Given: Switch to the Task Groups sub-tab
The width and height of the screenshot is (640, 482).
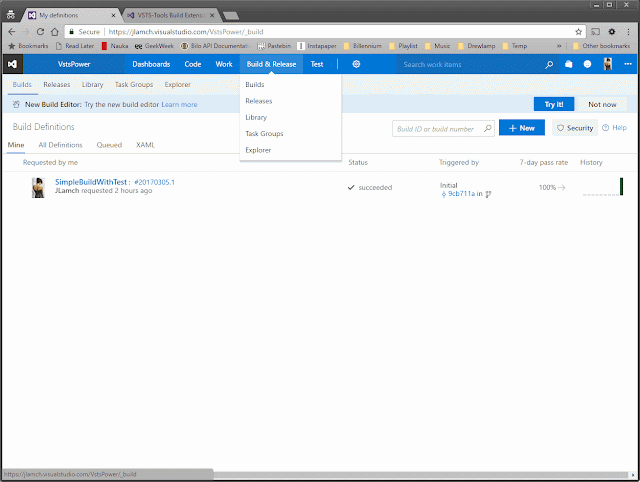Looking at the screenshot, I should [134, 84].
